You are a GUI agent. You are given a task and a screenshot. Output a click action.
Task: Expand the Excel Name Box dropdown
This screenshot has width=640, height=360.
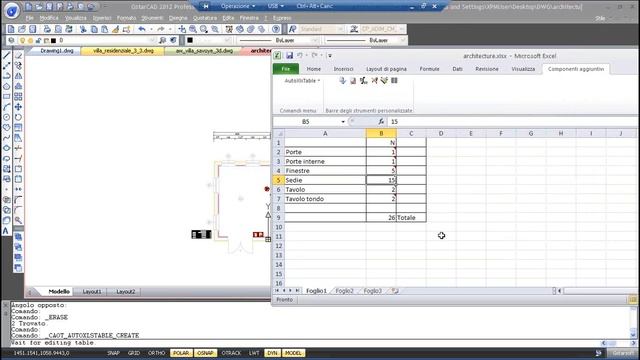tap(343, 122)
